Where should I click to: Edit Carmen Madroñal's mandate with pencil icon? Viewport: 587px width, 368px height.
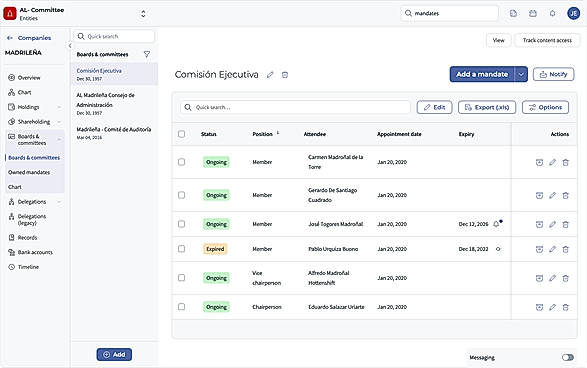tap(553, 162)
